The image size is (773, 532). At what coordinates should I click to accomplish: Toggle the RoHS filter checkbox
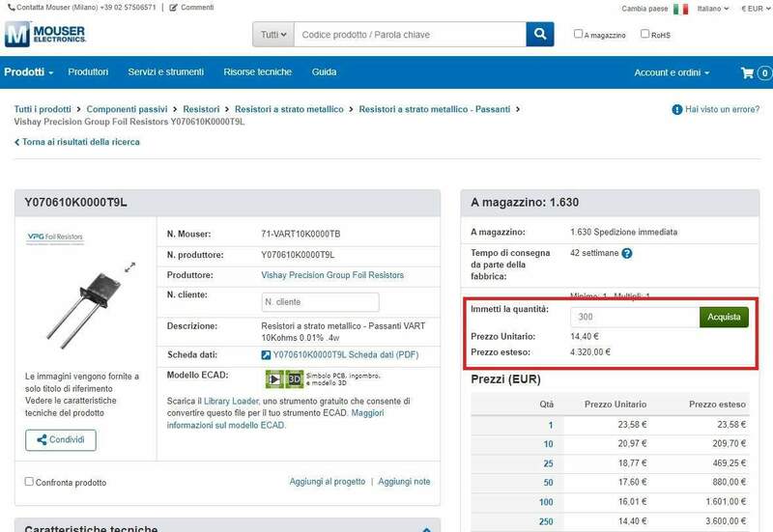(645, 34)
